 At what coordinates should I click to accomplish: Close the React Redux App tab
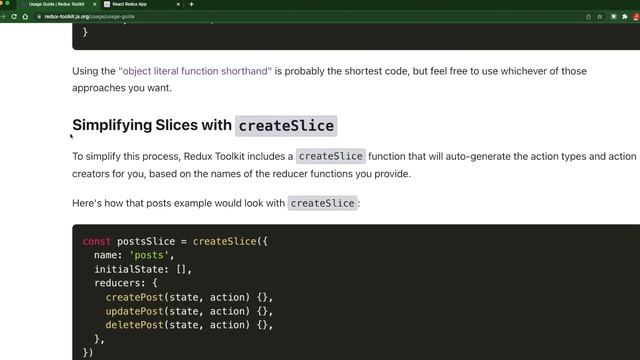coord(178,4)
